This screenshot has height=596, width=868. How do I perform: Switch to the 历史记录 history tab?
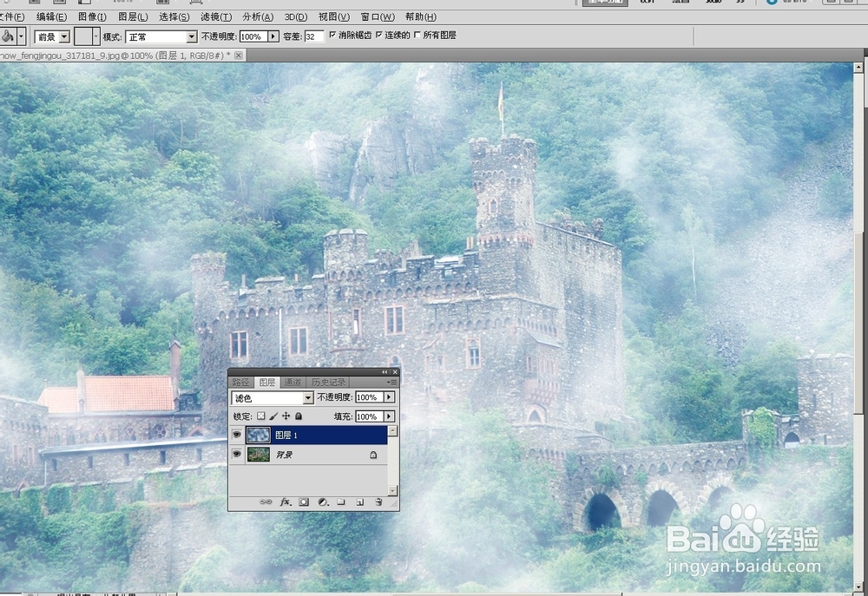pos(328,383)
